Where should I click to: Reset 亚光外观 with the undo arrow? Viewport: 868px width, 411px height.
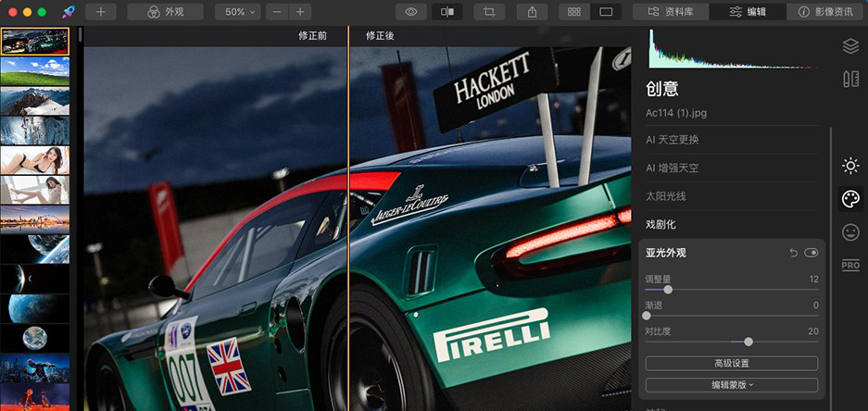793,253
